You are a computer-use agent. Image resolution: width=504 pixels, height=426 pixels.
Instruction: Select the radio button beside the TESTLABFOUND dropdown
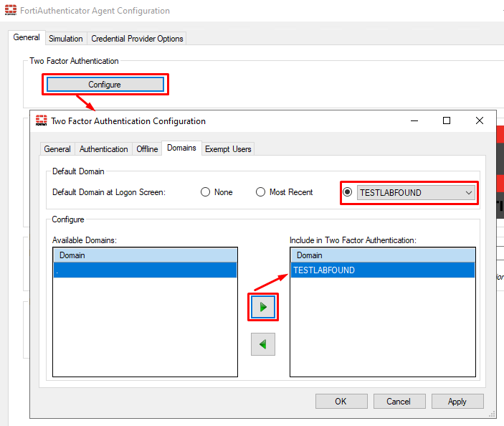(347, 192)
